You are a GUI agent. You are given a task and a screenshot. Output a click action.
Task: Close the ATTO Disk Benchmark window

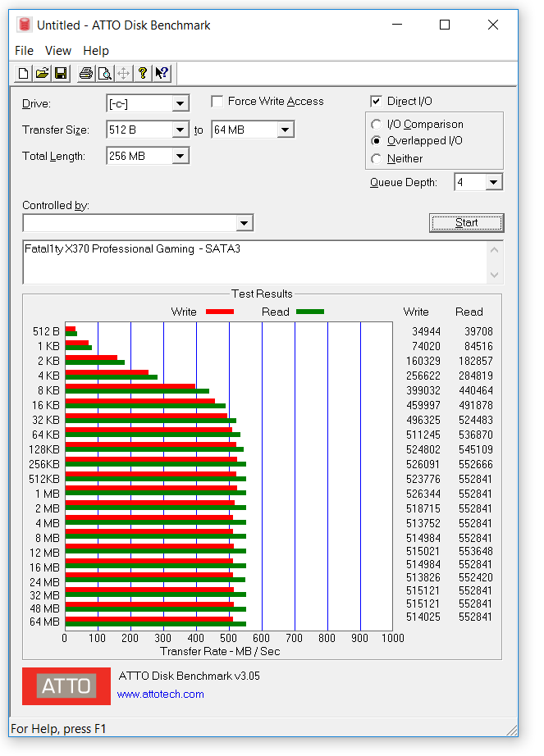point(493,25)
